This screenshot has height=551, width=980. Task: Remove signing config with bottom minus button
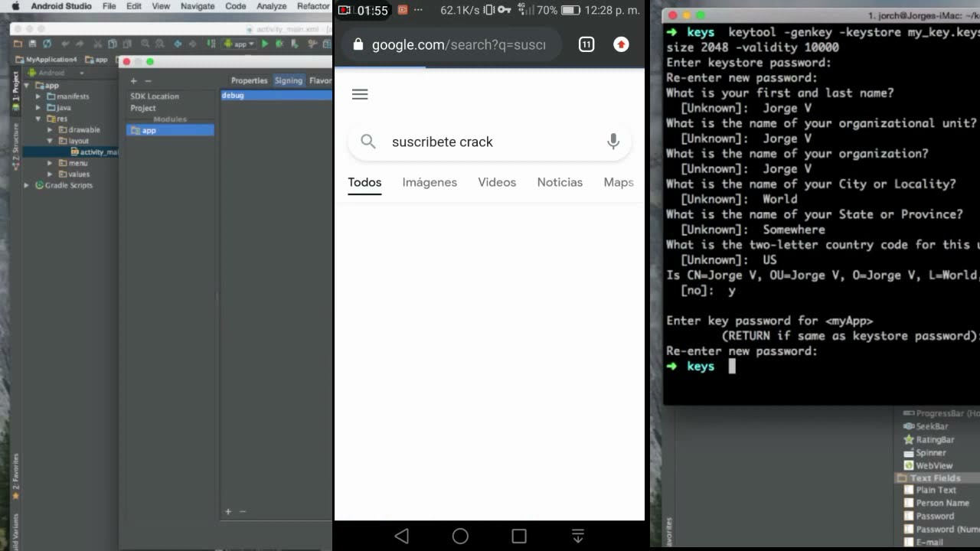(x=243, y=511)
